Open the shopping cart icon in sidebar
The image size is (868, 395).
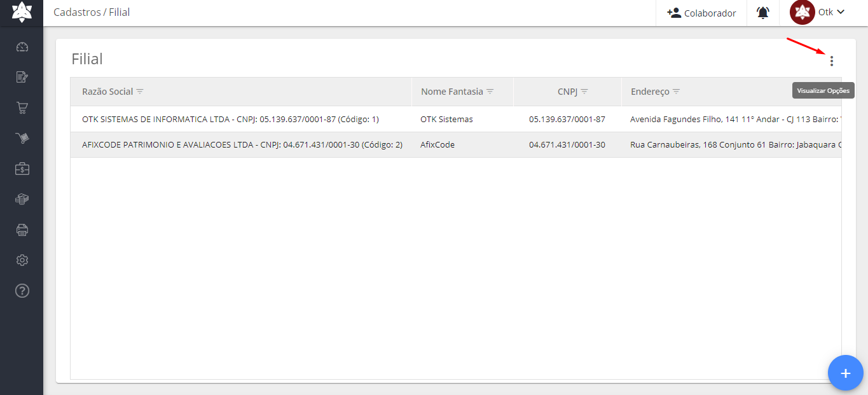(x=22, y=107)
